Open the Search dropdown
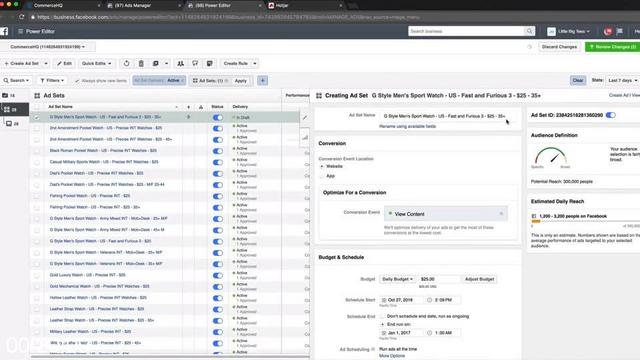This screenshot has height=360, width=640. coord(16,81)
